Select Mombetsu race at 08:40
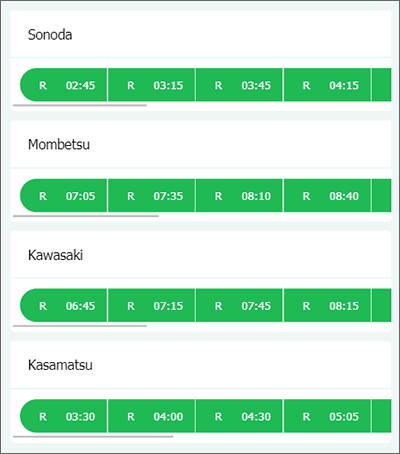This screenshot has height=454, width=400. [x=327, y=196]
